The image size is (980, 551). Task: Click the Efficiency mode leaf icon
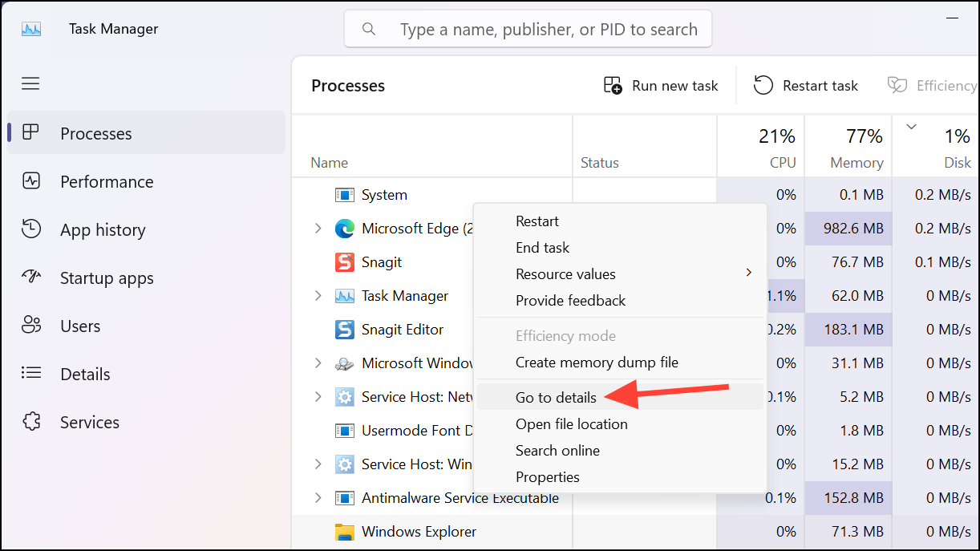(x=897, y=85)
